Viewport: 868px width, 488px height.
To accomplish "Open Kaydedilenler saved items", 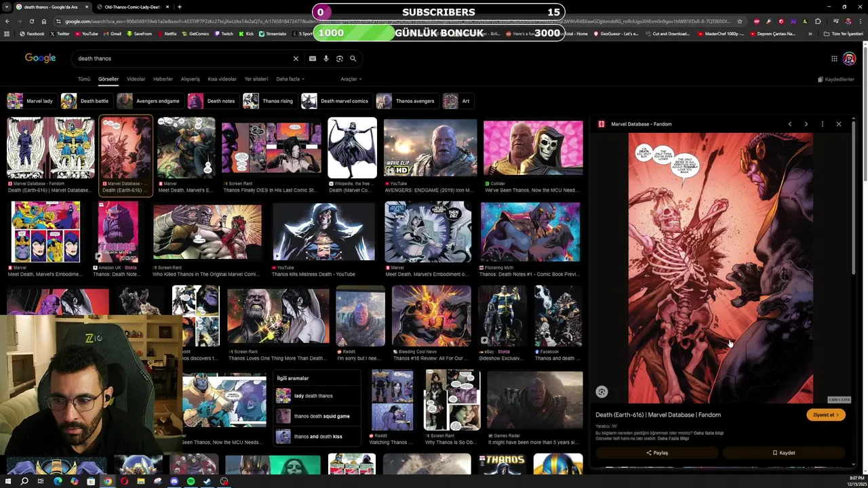I will [x=835, y=79].
